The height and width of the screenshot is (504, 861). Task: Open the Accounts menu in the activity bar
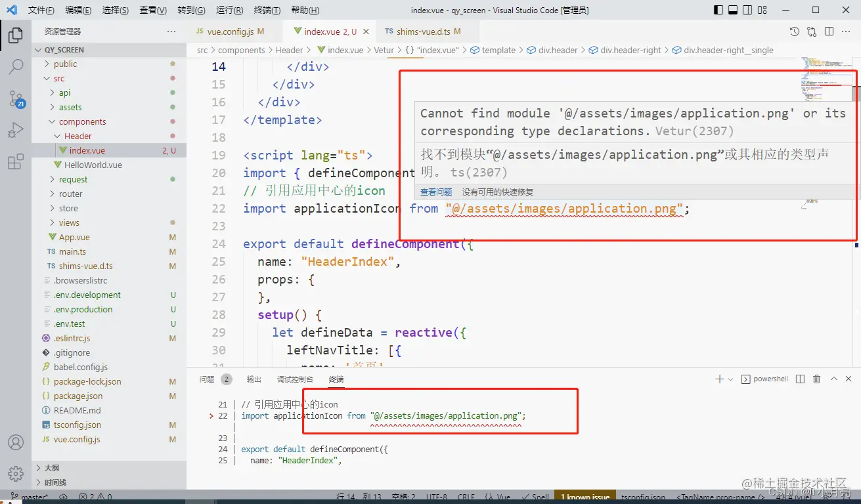coord(16,442)
